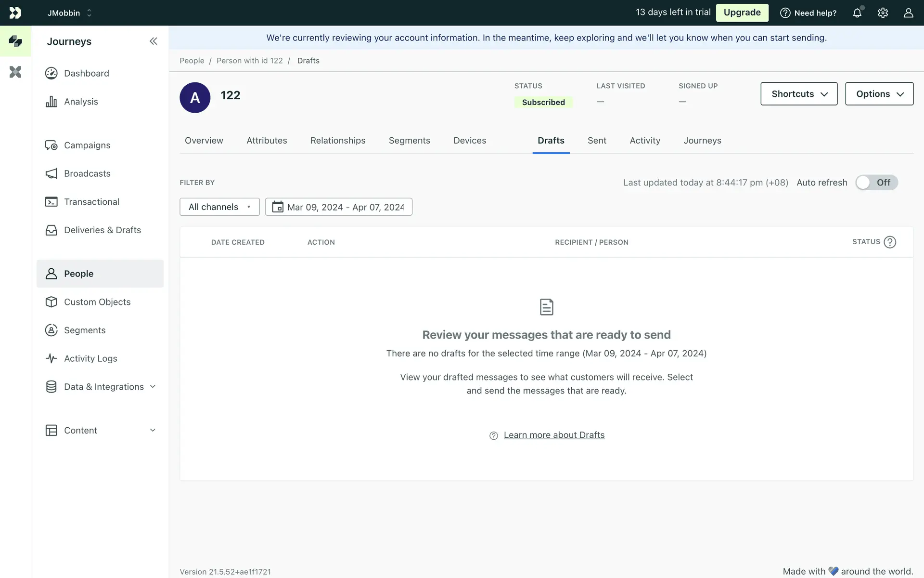Collapse the Journeys sidebar with double chevron

pyautogui.click(x=153, y=41)
